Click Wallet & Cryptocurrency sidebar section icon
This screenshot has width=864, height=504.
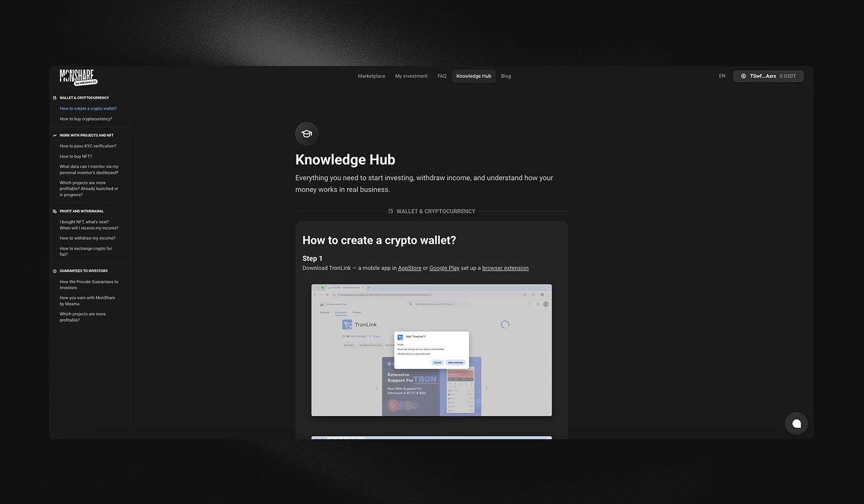[x=55, y=98]
